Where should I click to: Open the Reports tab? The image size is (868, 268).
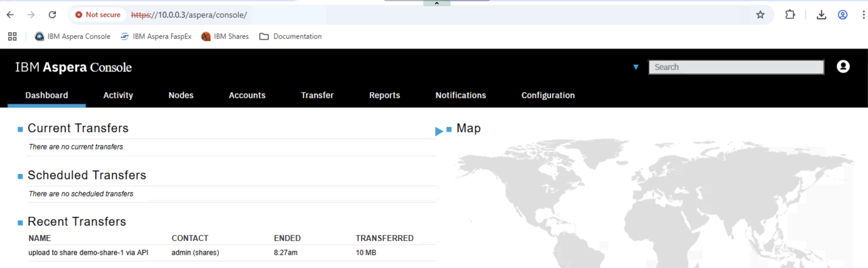(x=385, y=95)
